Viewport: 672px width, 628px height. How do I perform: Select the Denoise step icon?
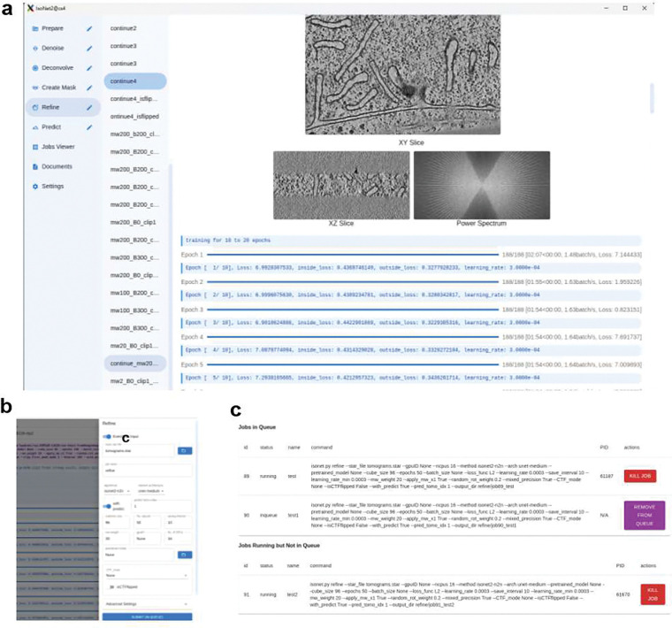(x=35, y=49)
